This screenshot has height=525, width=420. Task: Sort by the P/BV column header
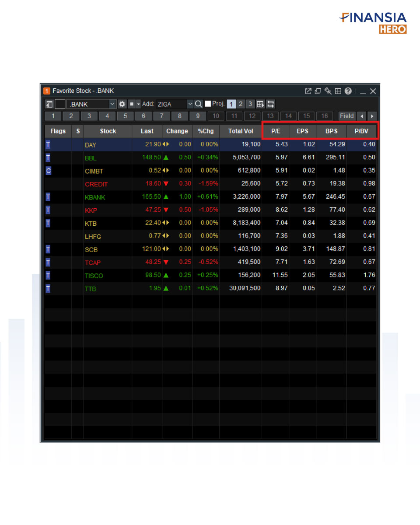pyautogui.click(x=361, y=131)
